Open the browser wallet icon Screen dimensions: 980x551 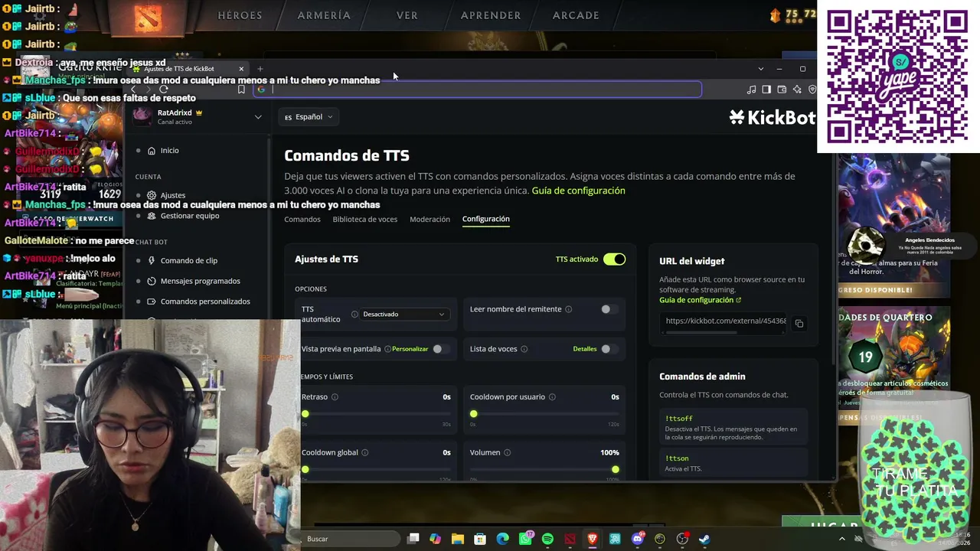782,90
